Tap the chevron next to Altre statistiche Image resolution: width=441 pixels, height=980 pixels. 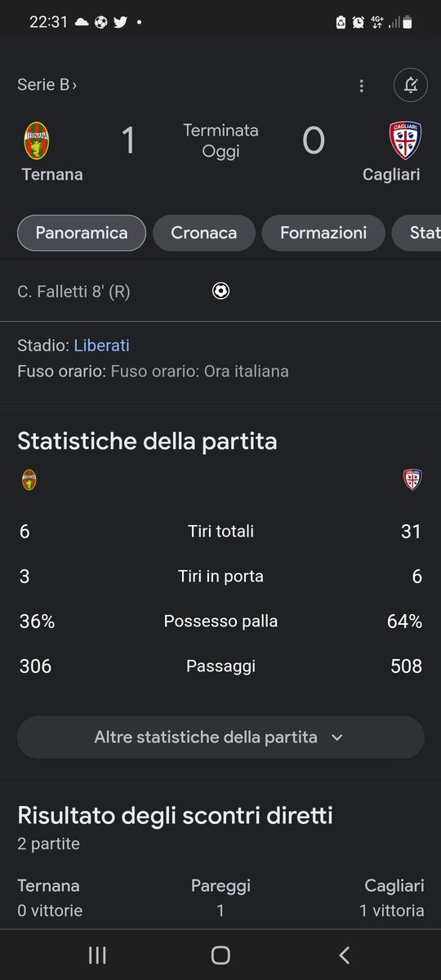pyautogui.click(x=337, y=737)
